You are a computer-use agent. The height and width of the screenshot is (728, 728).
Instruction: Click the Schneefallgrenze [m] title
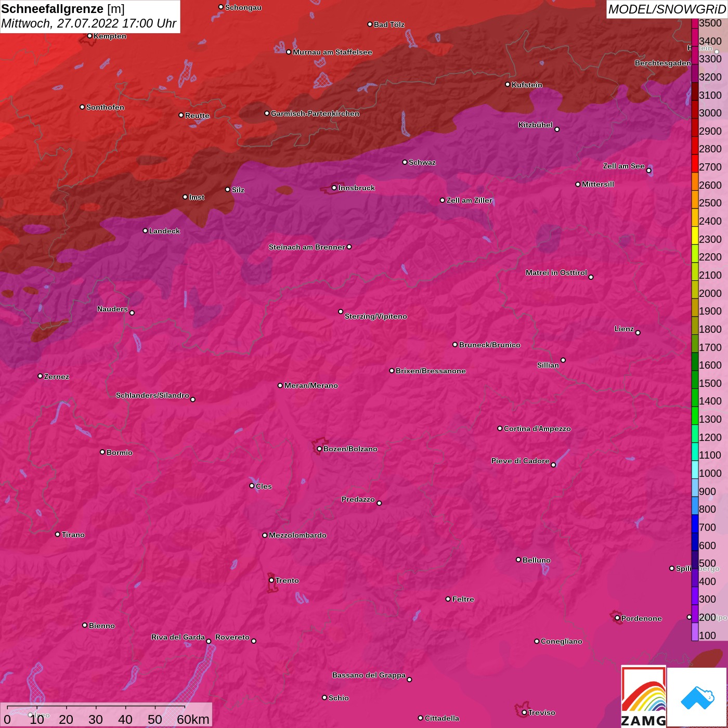(x=63, y=9)
